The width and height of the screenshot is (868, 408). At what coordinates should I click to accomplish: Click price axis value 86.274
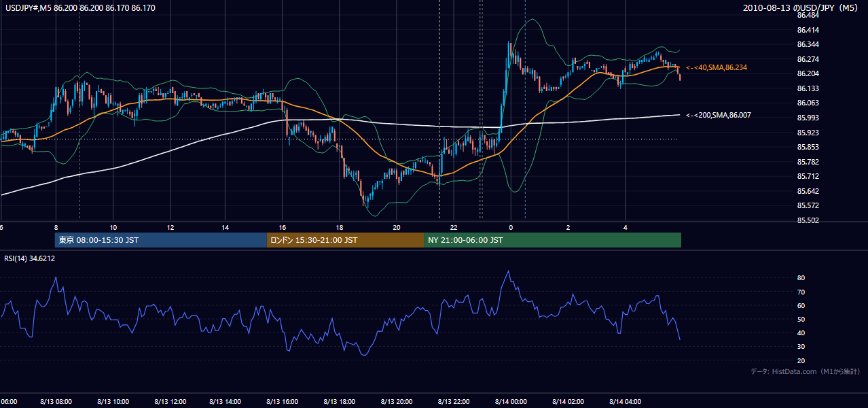click(809, 59)
